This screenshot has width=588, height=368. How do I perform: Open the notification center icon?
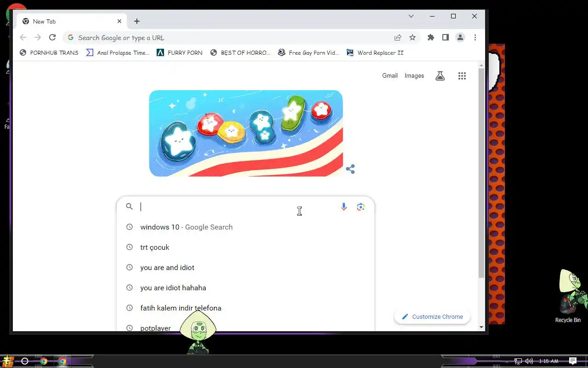pos(573,361)
